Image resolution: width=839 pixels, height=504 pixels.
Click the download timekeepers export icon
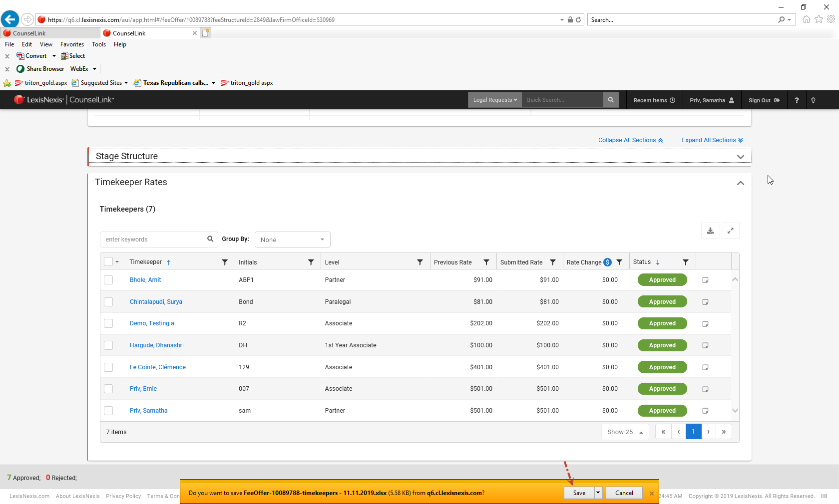[x=710, y=231]
